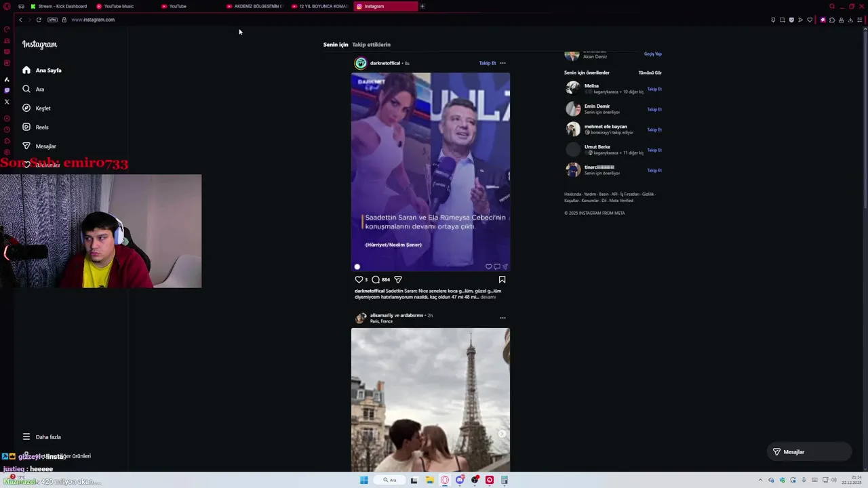Open the Opera GX main menu logo
The height and width of the screenshot is (488, 868).
pos(7,6)
